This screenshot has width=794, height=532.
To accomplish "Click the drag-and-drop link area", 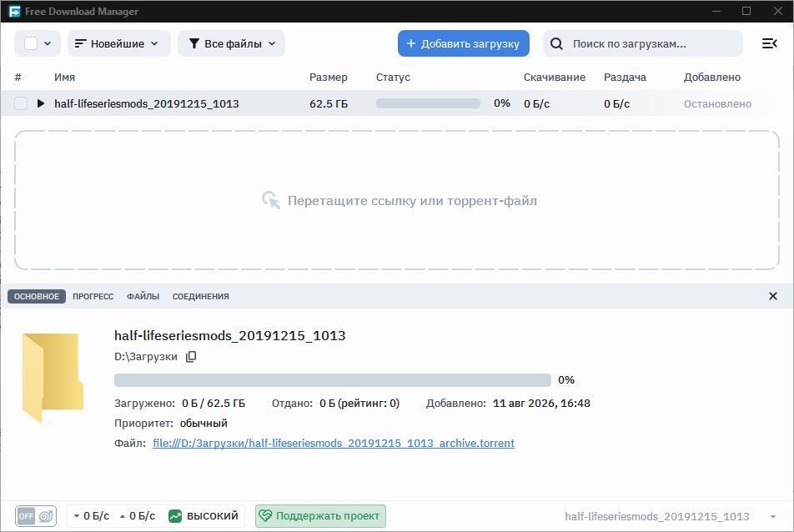I will pos(397,200).
